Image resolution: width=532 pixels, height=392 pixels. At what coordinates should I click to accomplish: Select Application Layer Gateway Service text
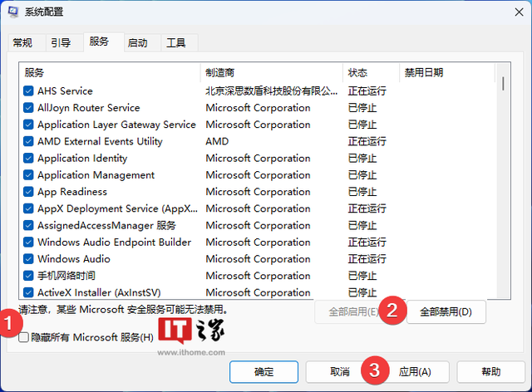pyautogui.click(x=116, y=125)
